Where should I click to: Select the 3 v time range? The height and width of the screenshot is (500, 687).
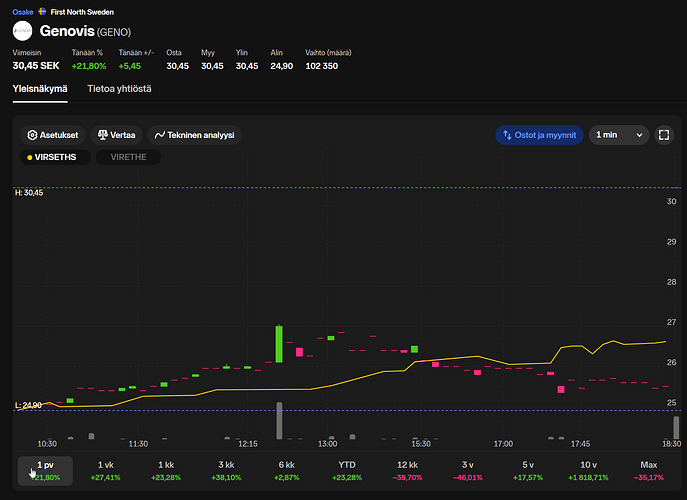click(467, 471)
